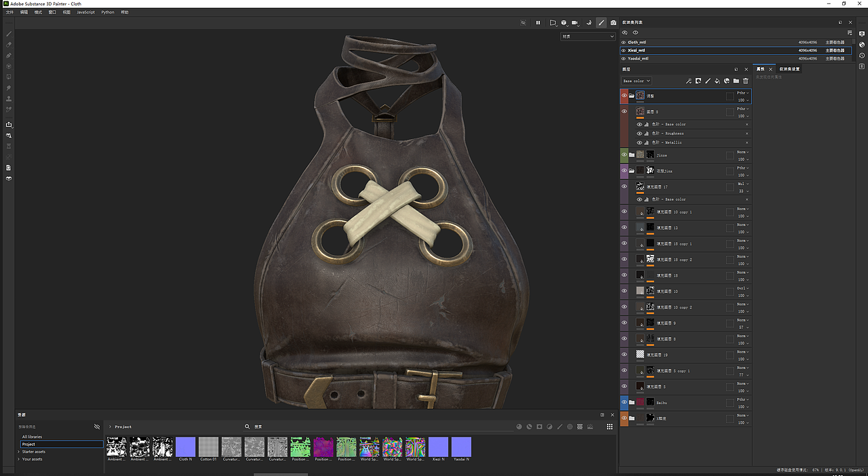Open blend mode dropdown for Baibu layer

pyautogui.click(x=743, y=399)
